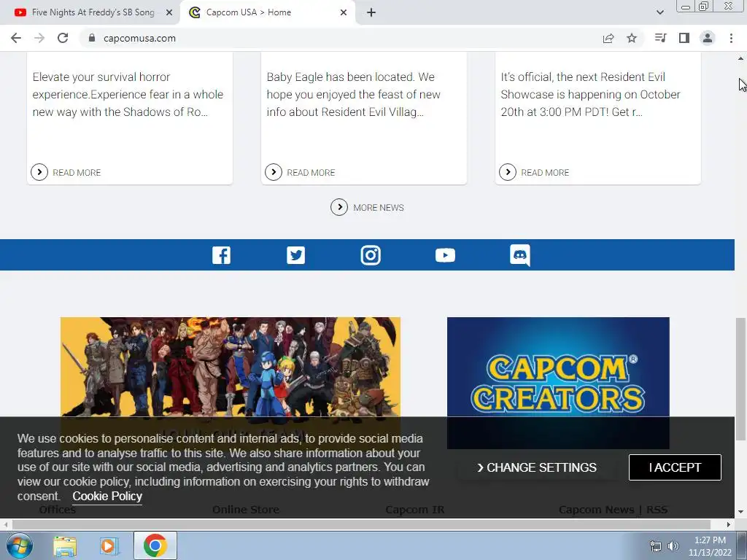The height and width of the screenshot is (560, 747).
Task: Open the volume control in the system tray
Action: click(x=673, y=546)
